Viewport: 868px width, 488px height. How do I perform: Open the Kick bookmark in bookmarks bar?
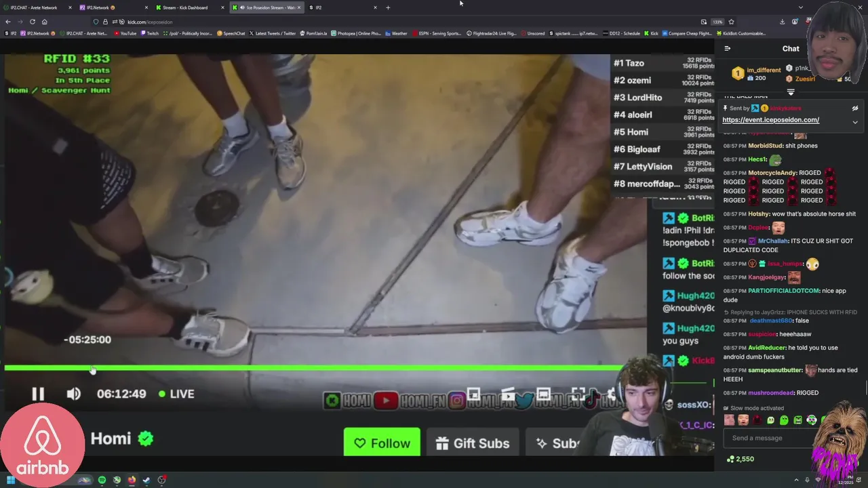point(651,33)
